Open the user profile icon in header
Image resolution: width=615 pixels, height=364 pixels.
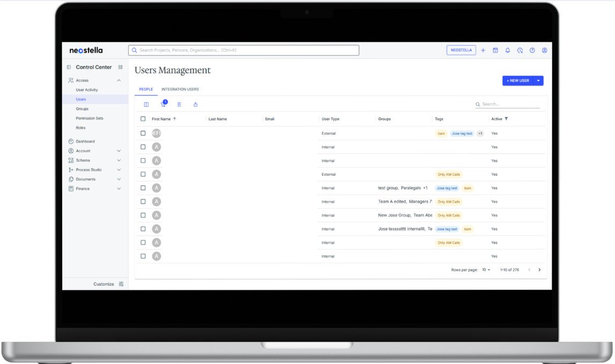(544, 50)
